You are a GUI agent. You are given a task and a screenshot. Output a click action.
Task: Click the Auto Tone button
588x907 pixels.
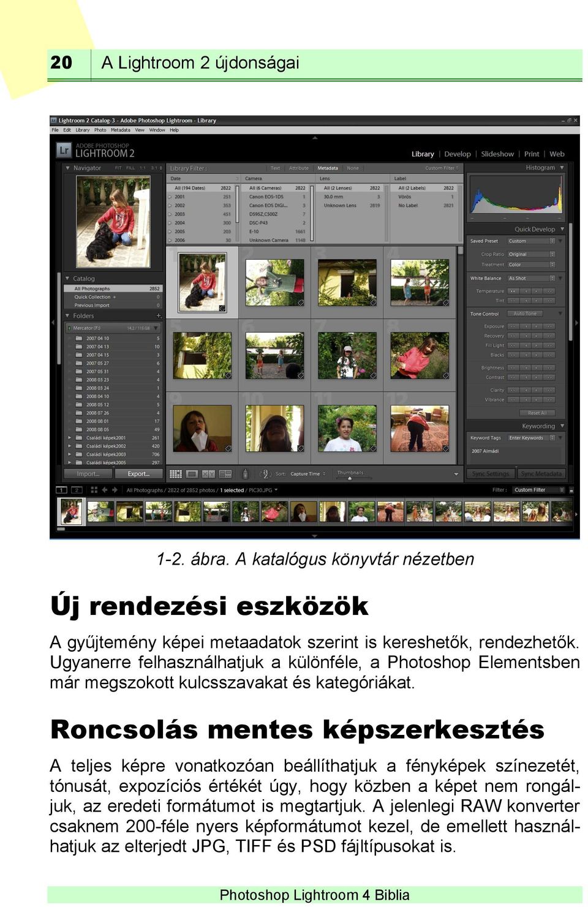[525, 314]
